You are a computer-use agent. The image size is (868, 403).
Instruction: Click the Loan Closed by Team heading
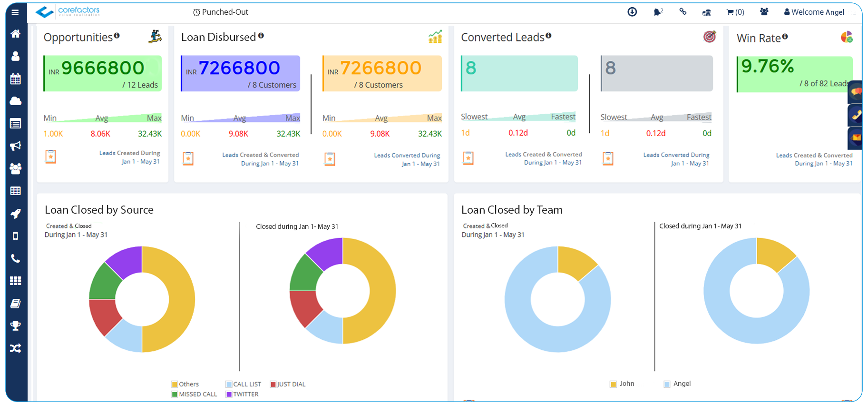coord(512,210)
